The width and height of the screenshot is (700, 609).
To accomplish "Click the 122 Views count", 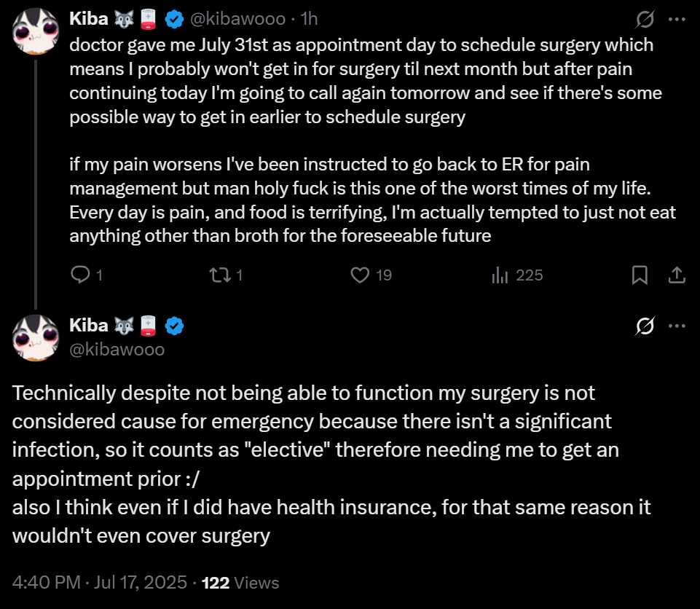I will [x=240, y=583].
